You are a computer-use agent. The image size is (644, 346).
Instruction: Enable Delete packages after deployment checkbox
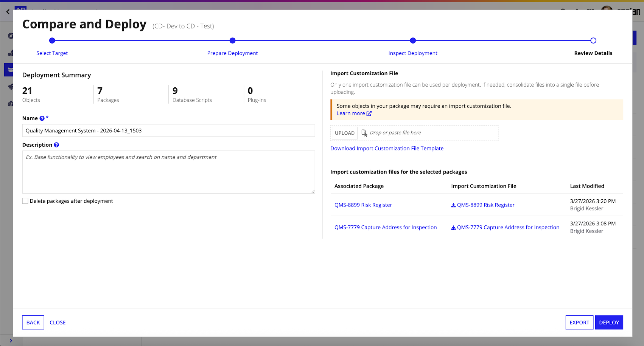[x=25, y=201]
